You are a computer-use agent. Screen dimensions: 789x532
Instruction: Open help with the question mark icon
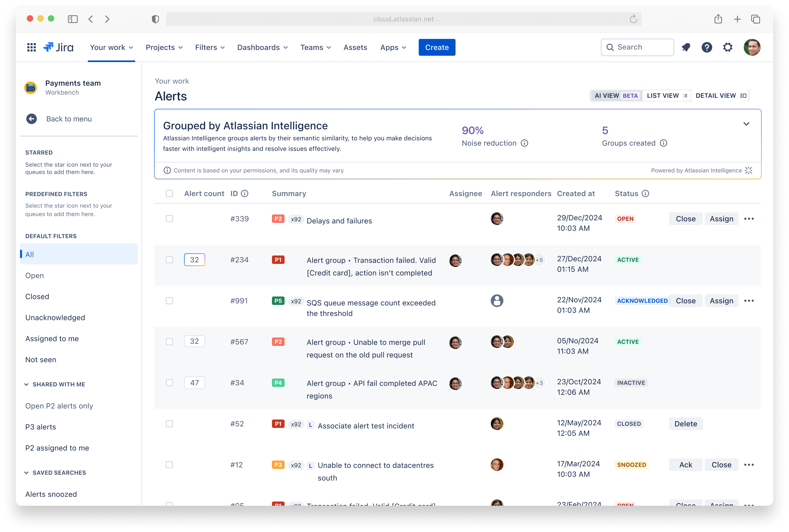point(707,47)
